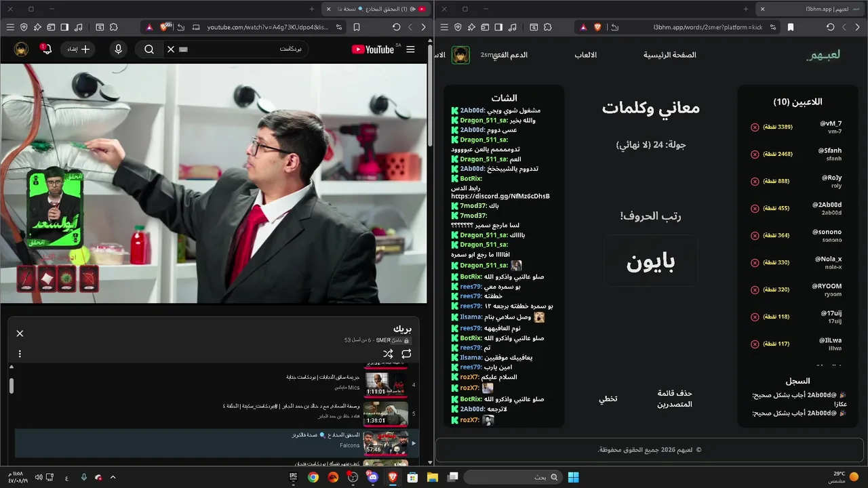This screenshot has height=488, width=868.
Task: Open Brave Shields in the l3bhm window
Action: click(597, 27)
